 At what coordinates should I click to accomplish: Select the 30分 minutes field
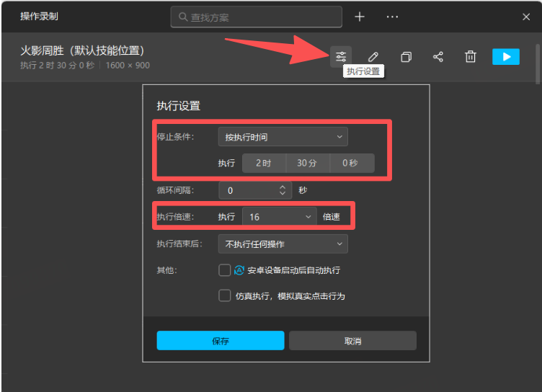[308, 164]
